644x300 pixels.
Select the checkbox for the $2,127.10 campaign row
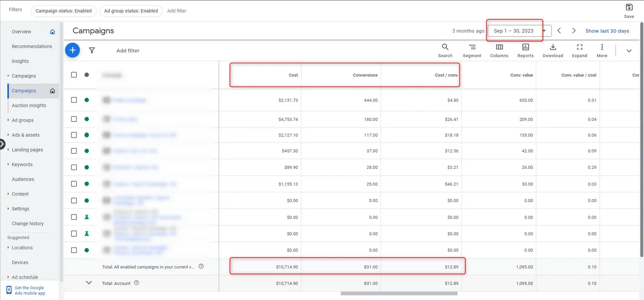(74, 135)
